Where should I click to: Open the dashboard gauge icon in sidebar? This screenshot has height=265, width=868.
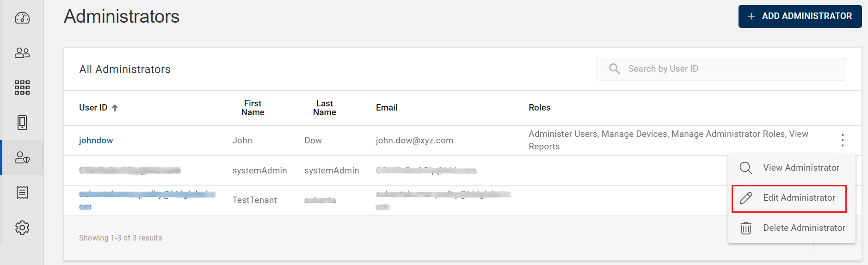[22, 18]
